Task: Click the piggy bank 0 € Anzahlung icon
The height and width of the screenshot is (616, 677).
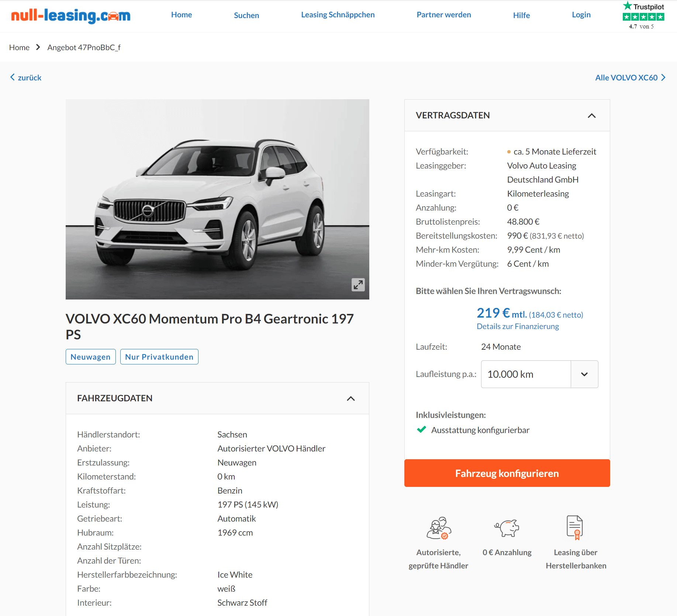Action: (x=507, y=528)
